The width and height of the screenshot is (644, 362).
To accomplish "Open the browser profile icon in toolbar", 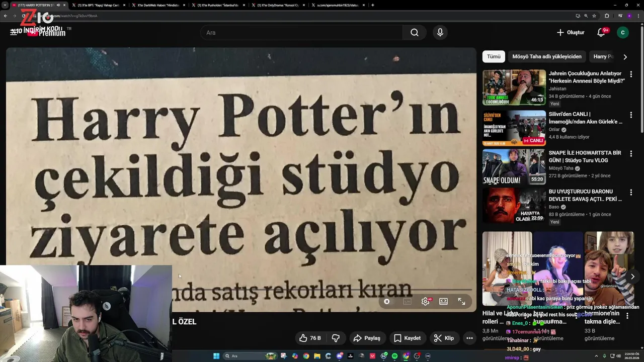I will (x=629, y=16).
